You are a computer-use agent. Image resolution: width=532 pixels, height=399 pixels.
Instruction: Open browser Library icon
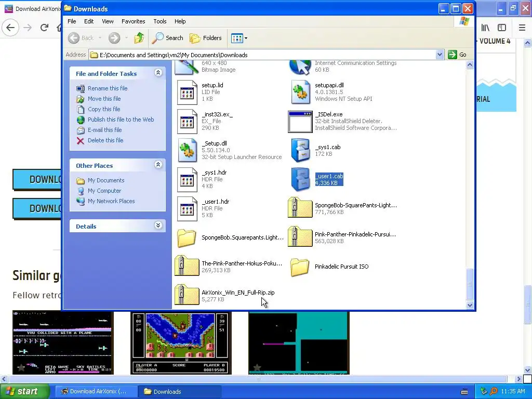coord(485,28)
